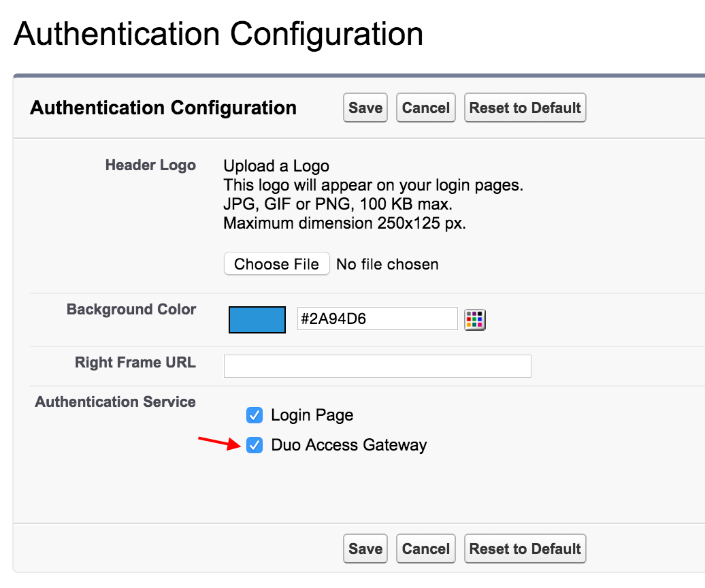The height and width of the screenshot is (588, 705).
Task: Toggle the Duo Access Gateway service on
Action: point(255,445)
